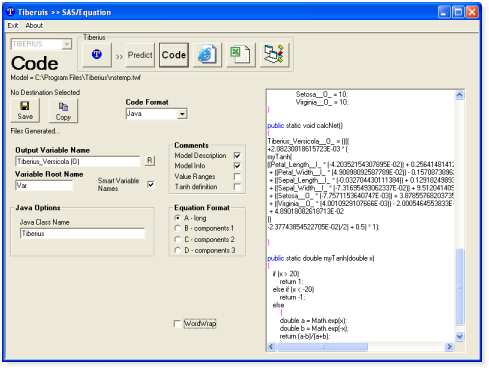Maximize the Tiberius window
The height and width of the screenshot is (370, 489).
point(458,12)
